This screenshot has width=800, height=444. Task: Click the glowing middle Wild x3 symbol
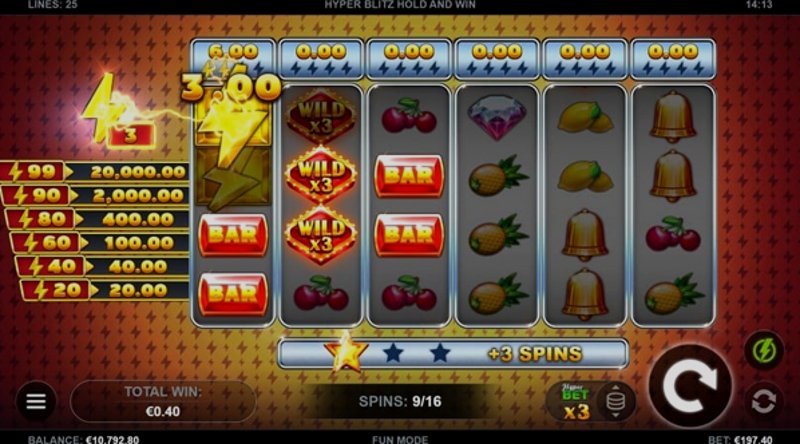click(x=321, y=175)
